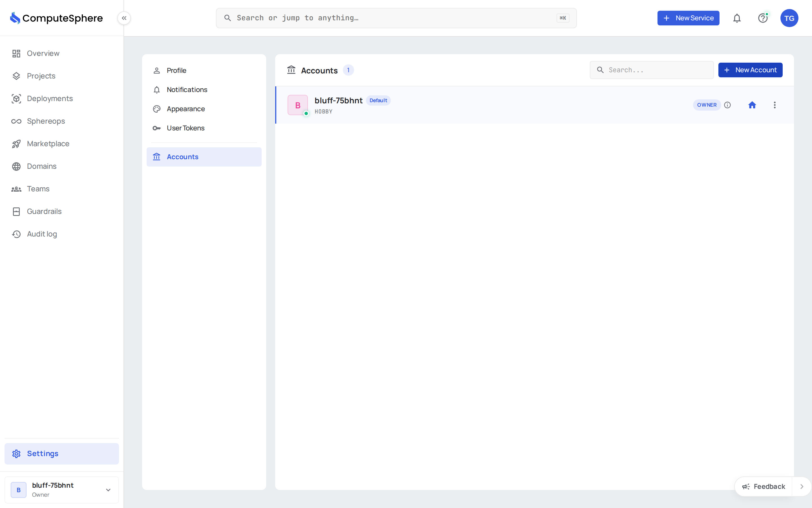Click the ComputeSphere logo

click(x=56, y=18)
